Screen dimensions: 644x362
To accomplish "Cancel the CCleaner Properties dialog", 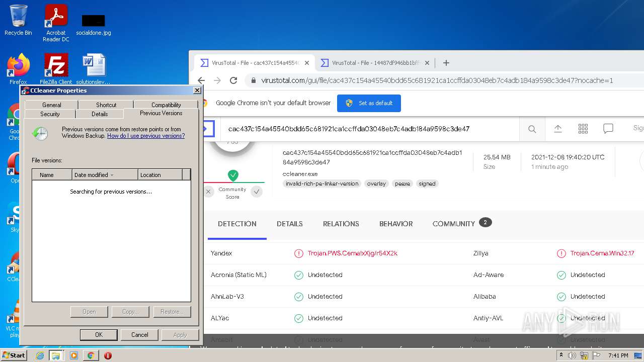I will pyautogui.click(x=140, y=335).
